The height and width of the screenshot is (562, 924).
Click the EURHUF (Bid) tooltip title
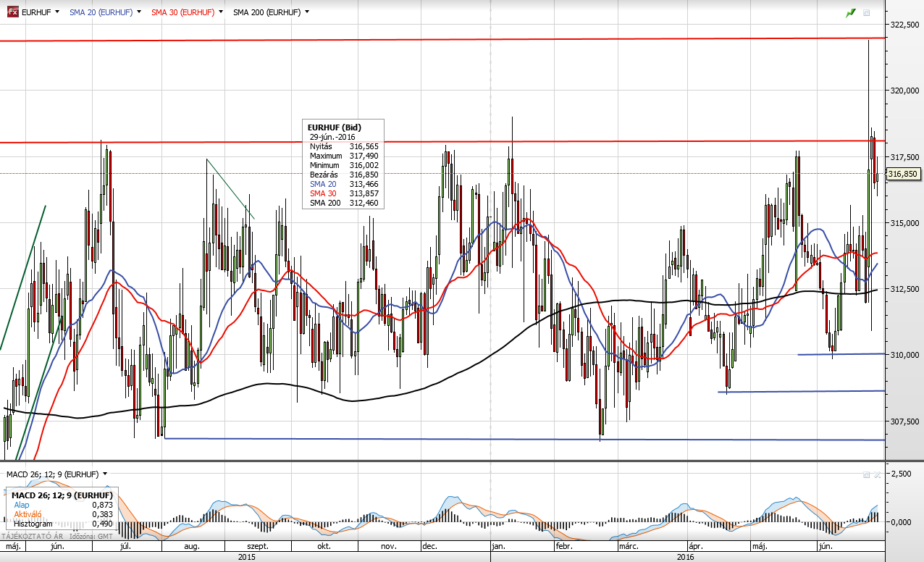tap(334, 127)
